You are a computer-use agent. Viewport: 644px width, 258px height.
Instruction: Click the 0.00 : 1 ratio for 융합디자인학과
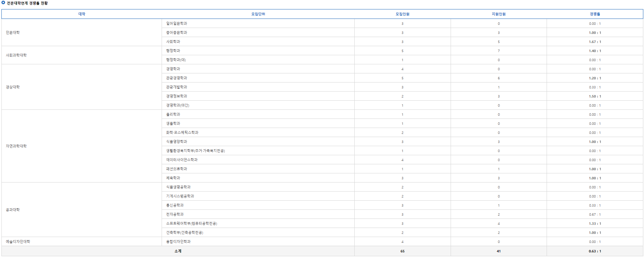point(595,242)
